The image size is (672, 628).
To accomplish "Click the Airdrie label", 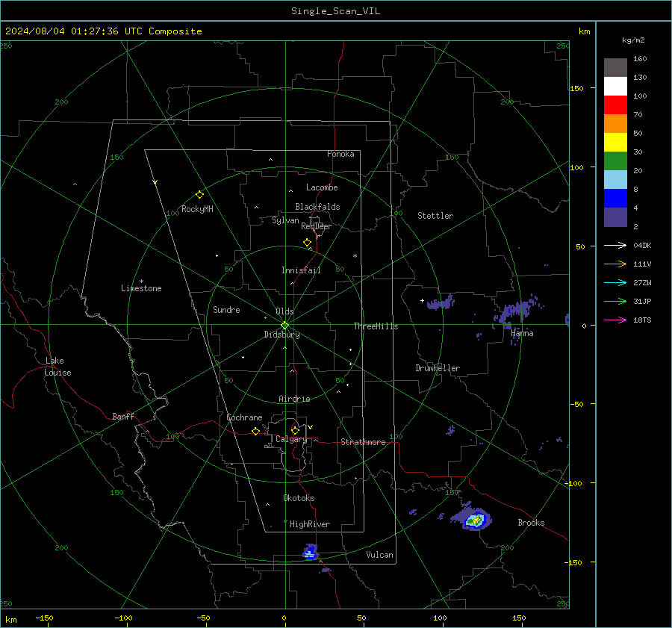I will pos(294,399).
